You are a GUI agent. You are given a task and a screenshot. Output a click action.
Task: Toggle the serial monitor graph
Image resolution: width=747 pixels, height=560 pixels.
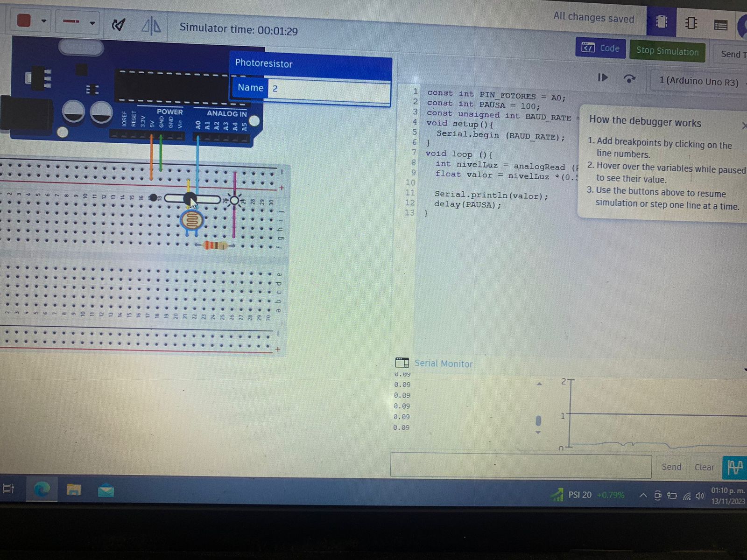point(734,467)
